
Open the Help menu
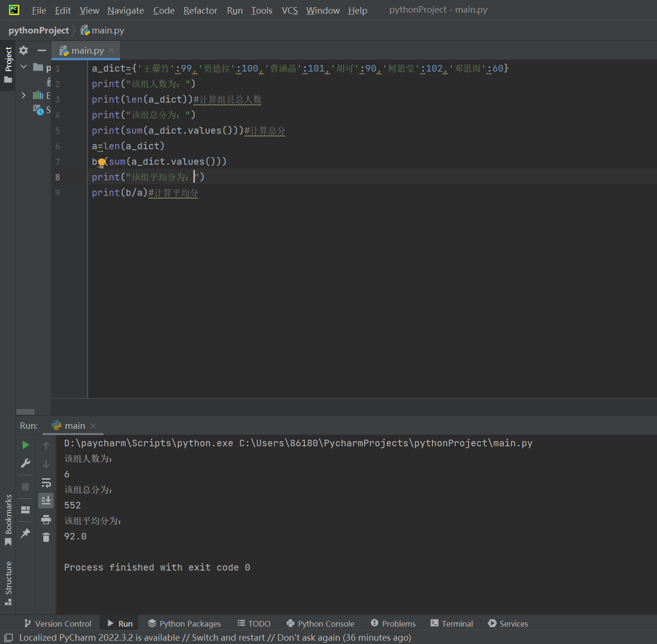[x=358, y=10]
